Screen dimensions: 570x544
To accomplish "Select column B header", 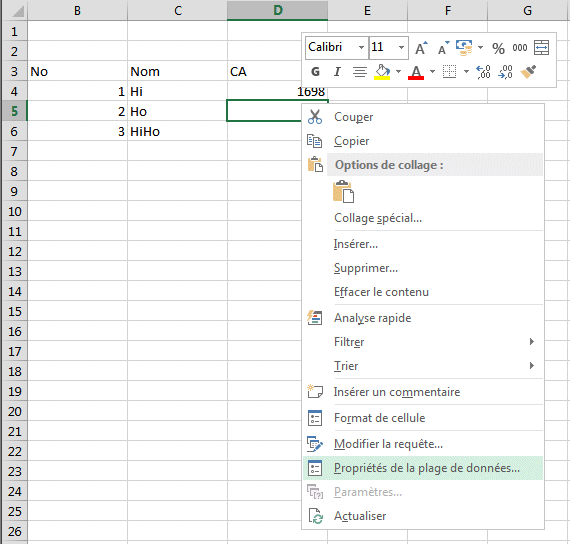I will 77,10.
